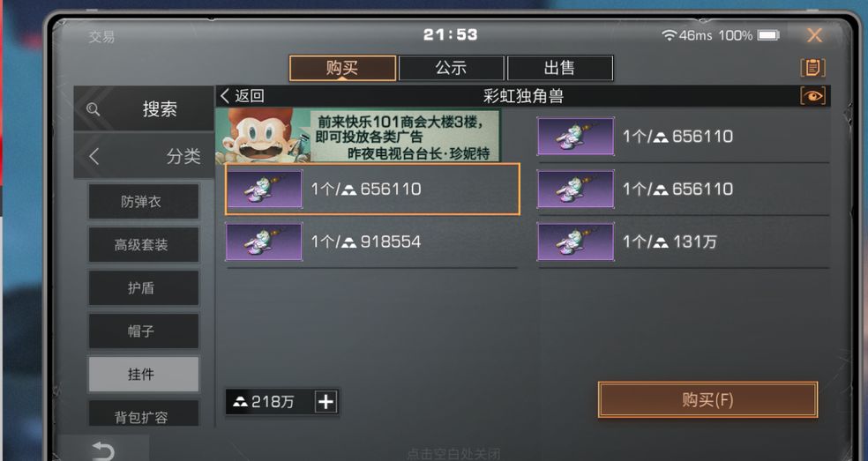This screenshot has height=461, width=868.
Task: Switch to the 公示 tab
Action: coord(451,68)
